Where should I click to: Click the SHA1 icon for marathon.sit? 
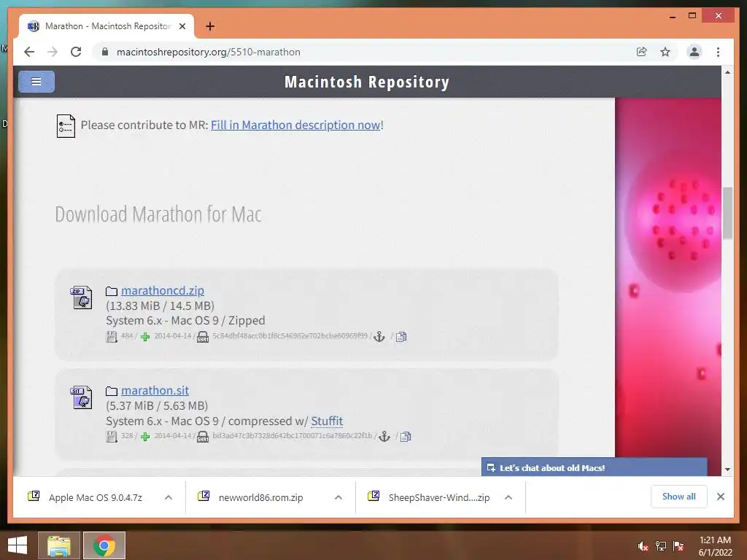tap(203, 437)
